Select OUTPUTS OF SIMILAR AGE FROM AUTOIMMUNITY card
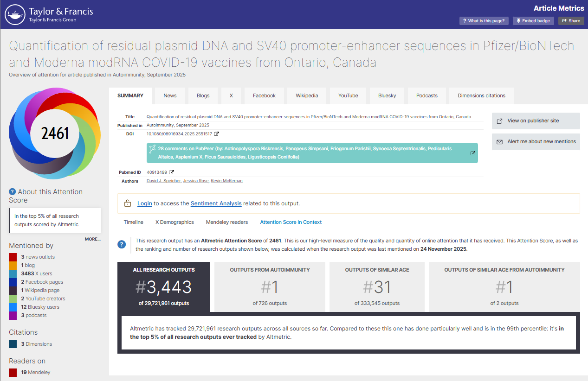588x381 pixels. (x=504, y=287)
